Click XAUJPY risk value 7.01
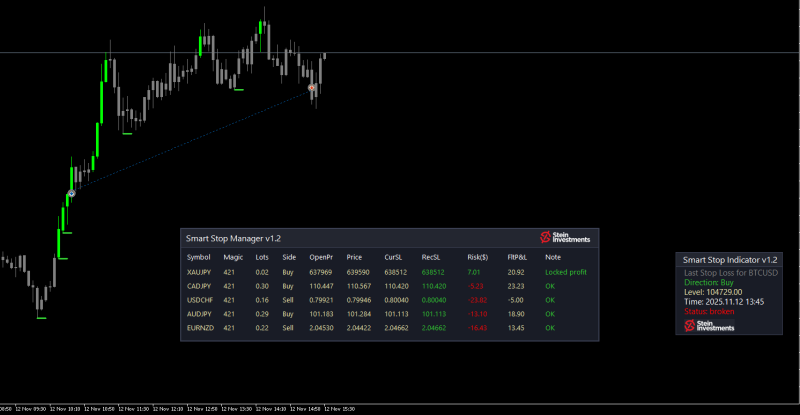Image resolution: width=800 pixels, height=415 pixels. click(473, 272)
